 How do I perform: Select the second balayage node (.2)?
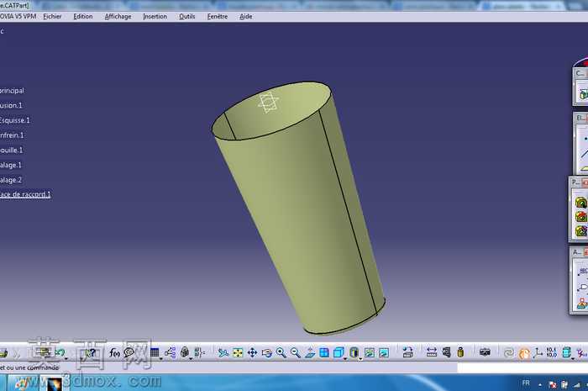point(10,180)
